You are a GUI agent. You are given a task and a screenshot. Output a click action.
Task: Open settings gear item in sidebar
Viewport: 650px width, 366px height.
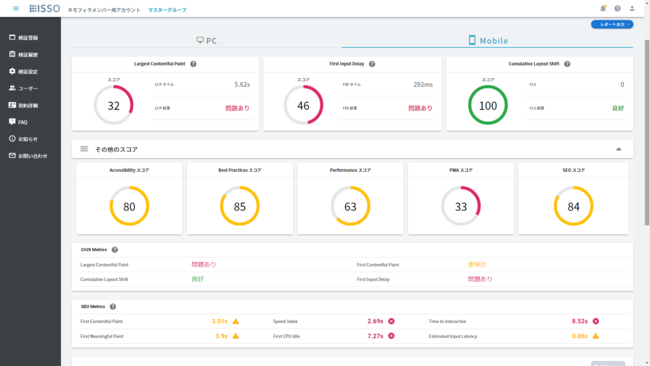click(x=23, y=71)
